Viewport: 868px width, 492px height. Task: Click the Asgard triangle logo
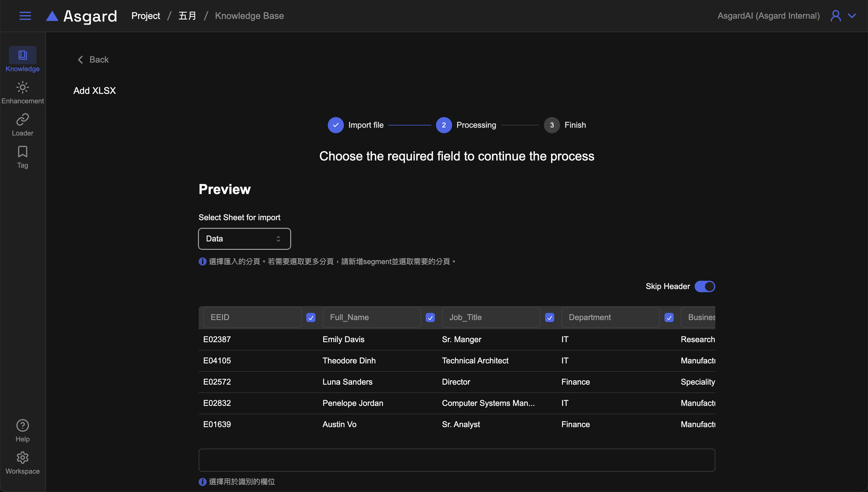pos(52,16)
